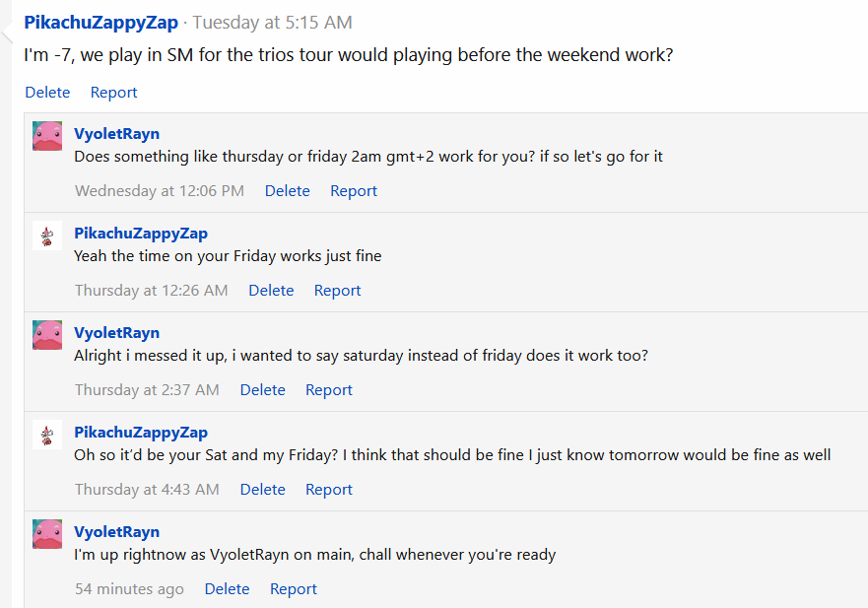Viewport: 868px width, 608px height.
Task: Click PikachuZappyZap's avatar beside "Oh so it'd be" comment
Action: tap(47, 435)
